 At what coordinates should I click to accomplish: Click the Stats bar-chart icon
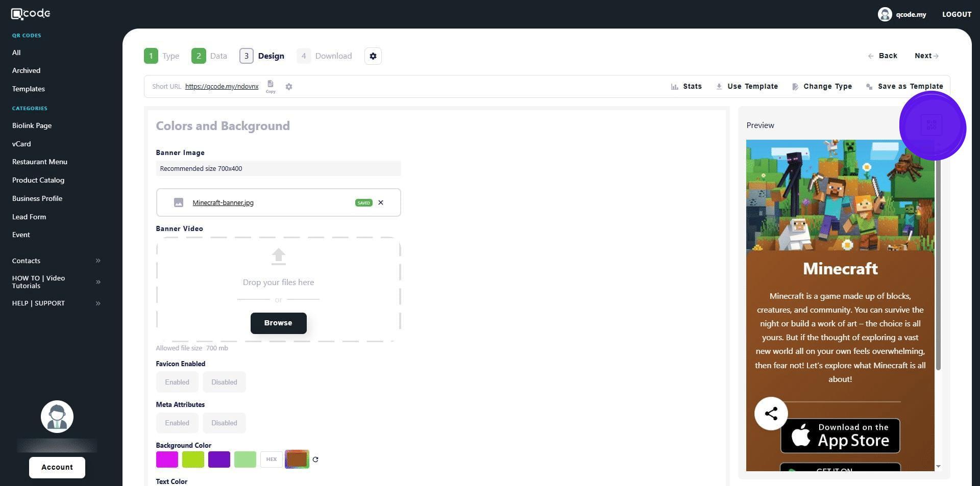[x=674, y=87]
